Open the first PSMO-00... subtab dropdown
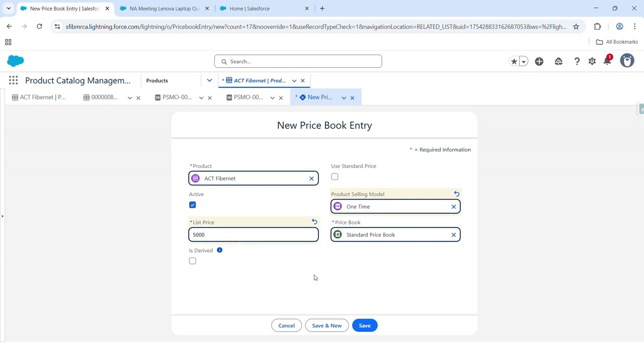Viewport: 644px width, 362px height. (201, 98)
